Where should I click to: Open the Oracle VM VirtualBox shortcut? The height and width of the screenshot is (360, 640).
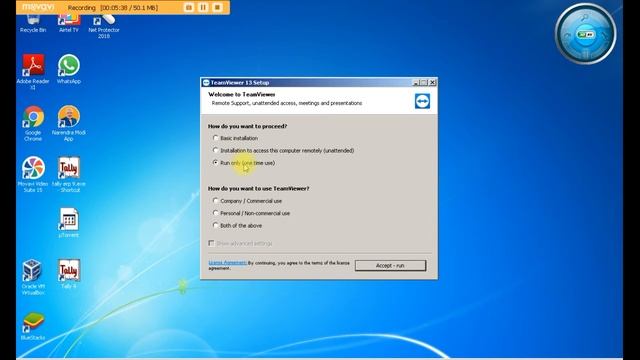(x=33, y=277)
